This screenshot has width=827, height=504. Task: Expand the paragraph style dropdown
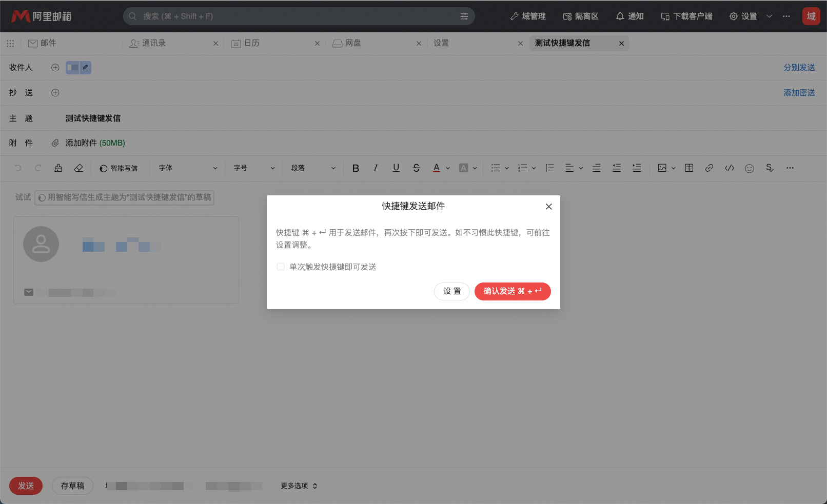[x=313, y=168]
